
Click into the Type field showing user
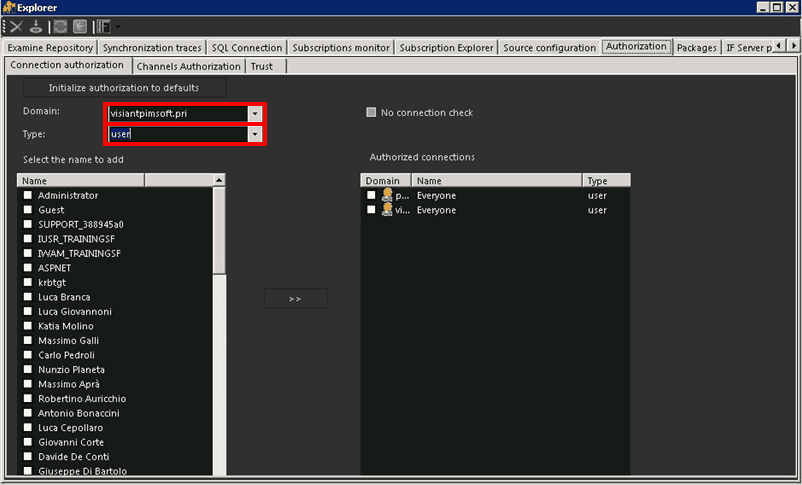click(x=178, y=134)
